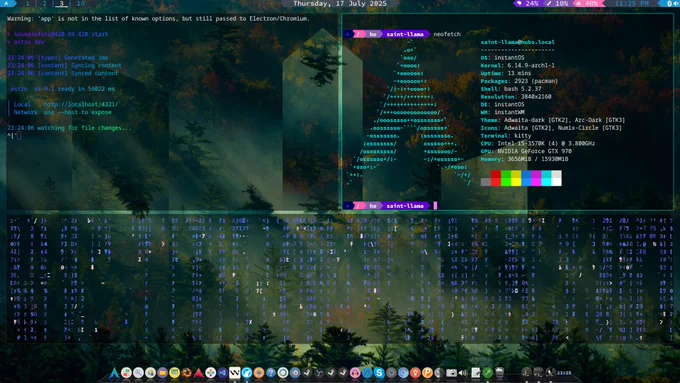Click the 10% status indicator in top bar
This screenshot has height=383, width=680.
pyautogui.click(x=558, y=3)
